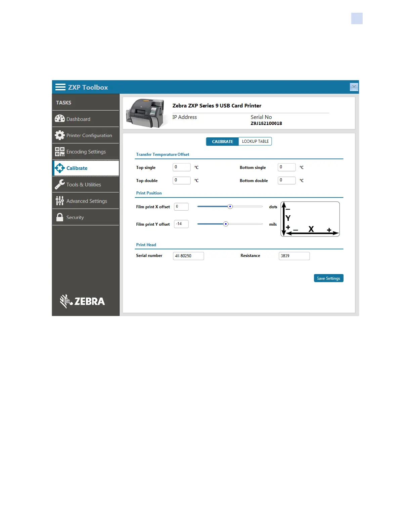
Task: Switch to the CALIBRATE tab
Action: click(222, 141)
